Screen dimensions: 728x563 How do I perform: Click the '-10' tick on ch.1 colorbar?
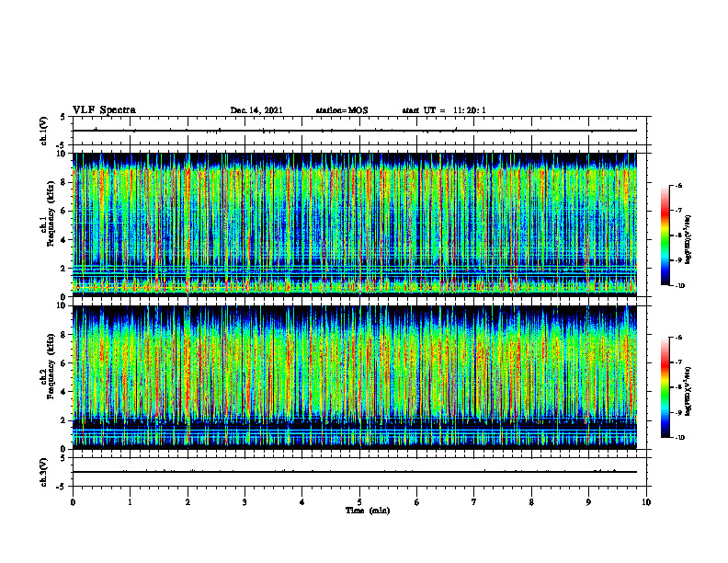tap(679, 286)
